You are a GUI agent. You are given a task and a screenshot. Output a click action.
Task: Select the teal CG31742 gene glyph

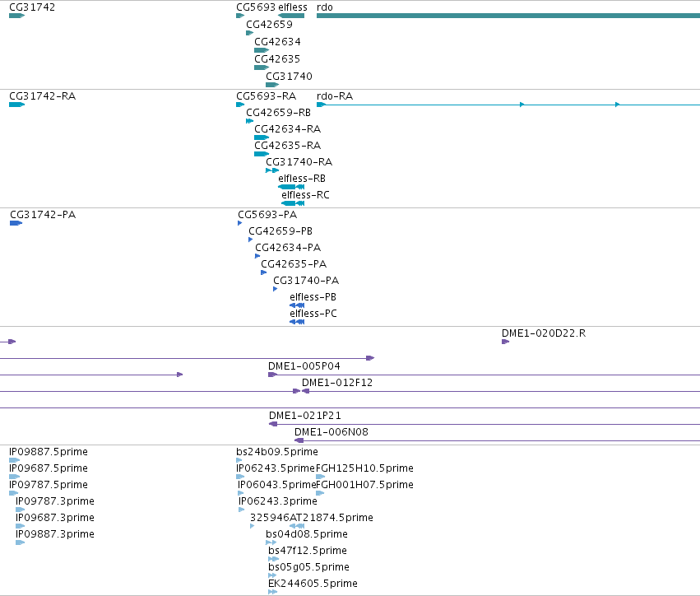coord(16,16)
